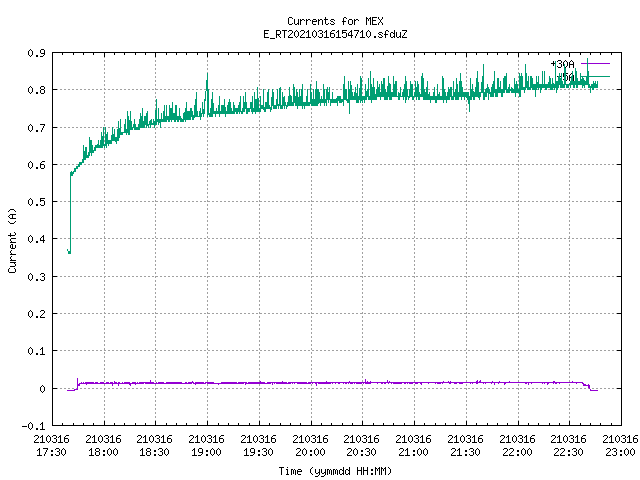The image size is (640, 480).
Task: Click the purple +30A legend line sample
Action: tap(595, 64)
